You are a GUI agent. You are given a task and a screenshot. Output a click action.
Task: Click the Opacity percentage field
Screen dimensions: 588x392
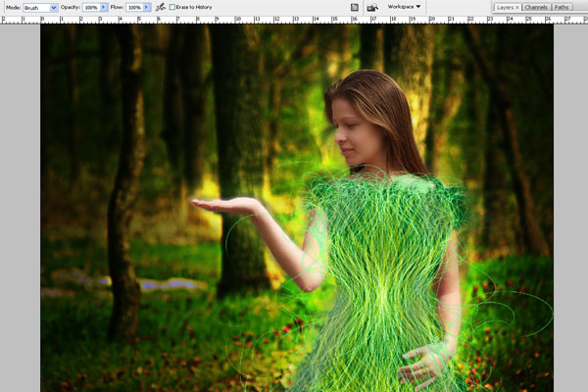coord(90,7)
